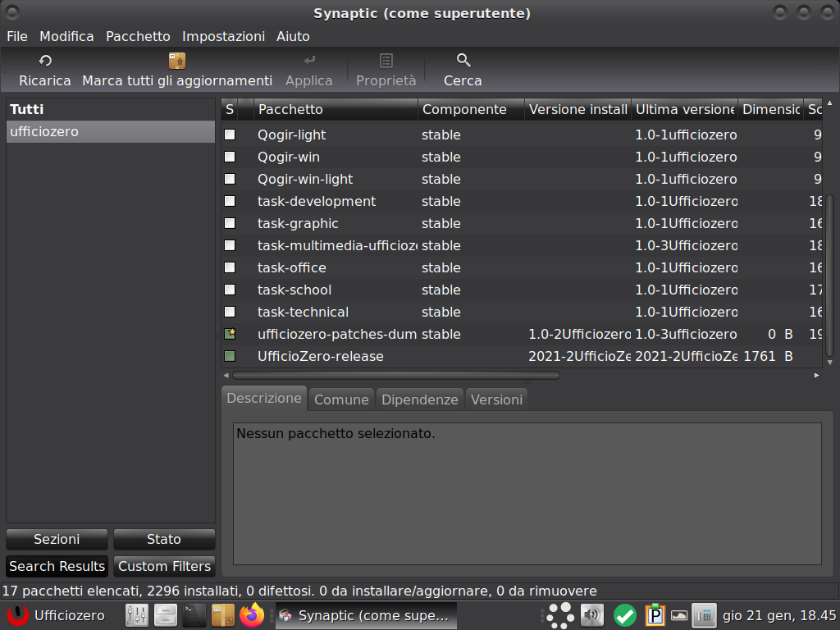The height and width of the screenshot is (630, 840).
Task: Open the Proprietà toolbar icon
Action: tap(386, 61)
